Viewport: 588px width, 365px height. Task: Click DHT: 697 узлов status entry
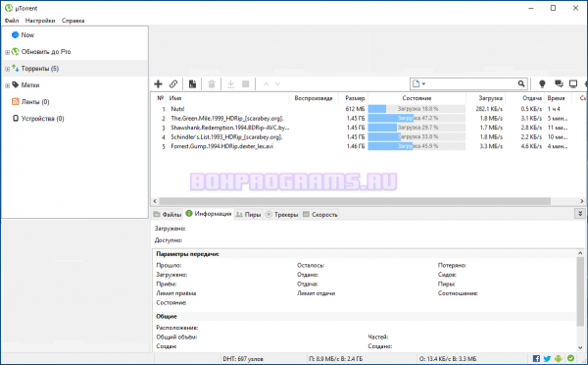243,359
